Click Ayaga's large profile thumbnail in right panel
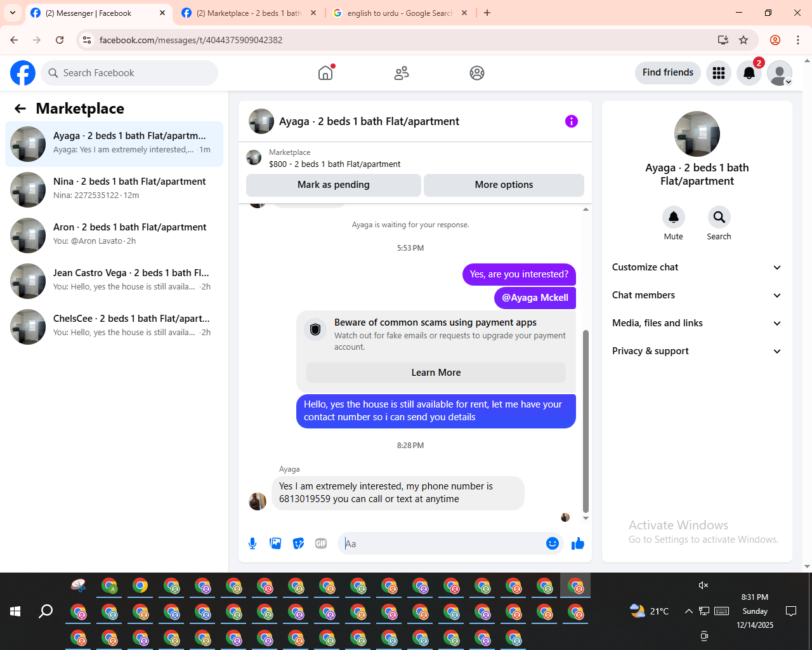Screen dimensions: 812x650 (x=697, y=134)
